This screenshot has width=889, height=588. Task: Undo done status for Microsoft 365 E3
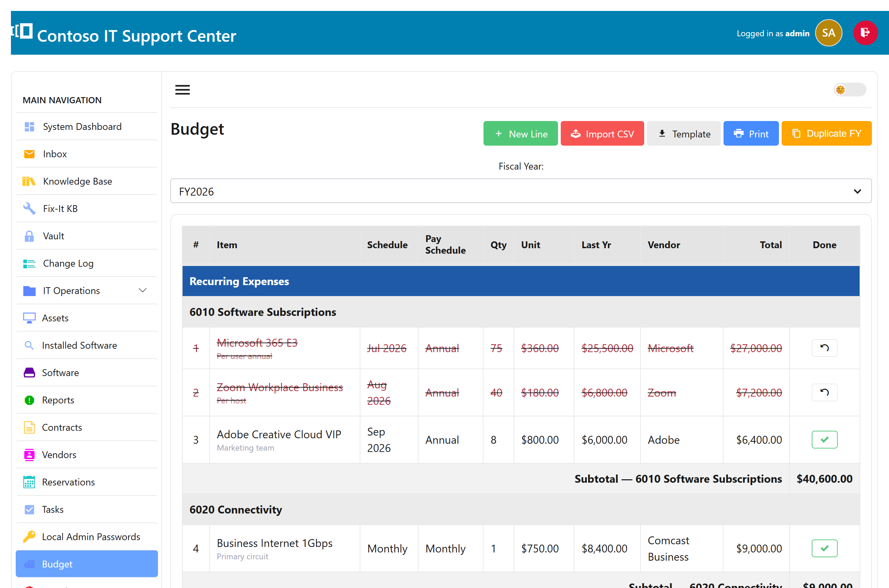point(824,348)
